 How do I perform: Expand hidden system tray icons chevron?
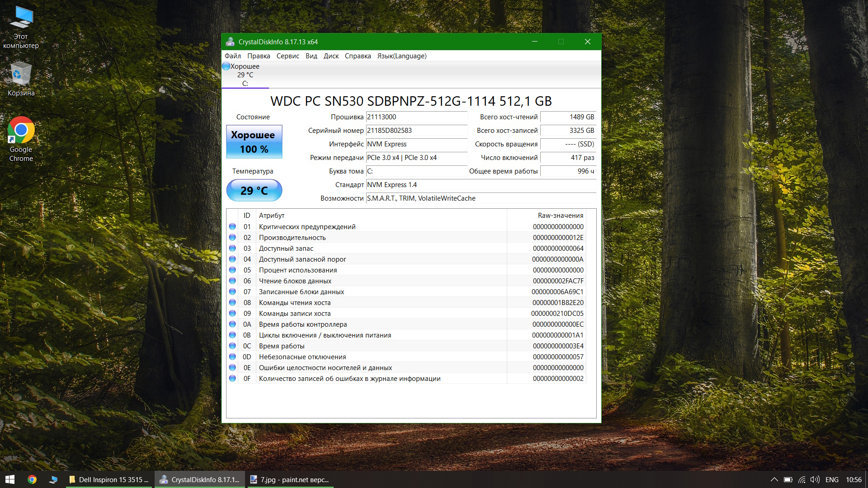pos(774,479)
